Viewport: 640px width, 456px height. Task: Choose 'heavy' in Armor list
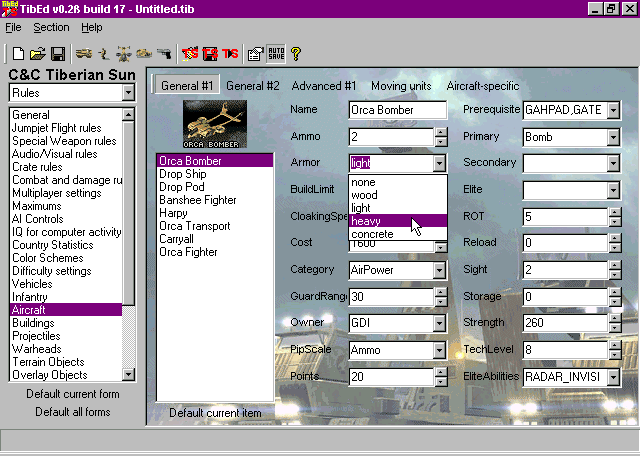click(398, 221)
